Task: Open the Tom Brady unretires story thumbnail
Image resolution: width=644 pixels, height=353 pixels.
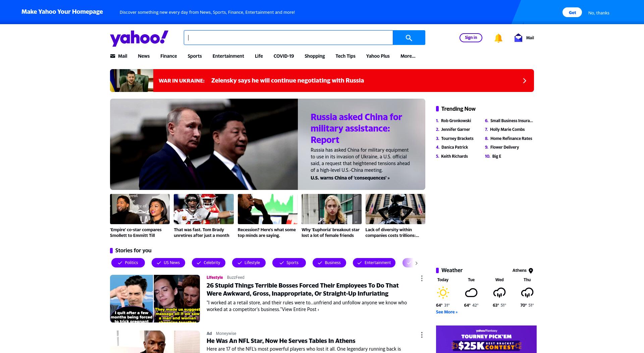Action: [204, 209]
